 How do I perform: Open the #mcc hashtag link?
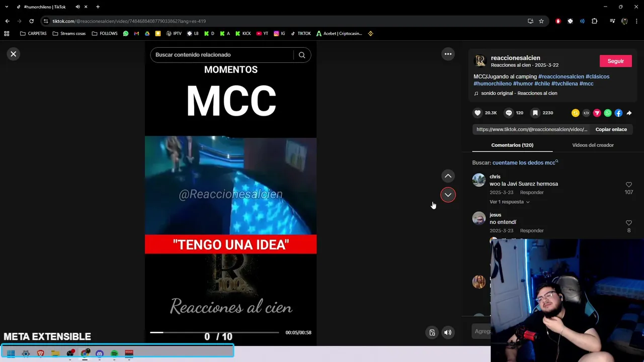click(586, 83)
